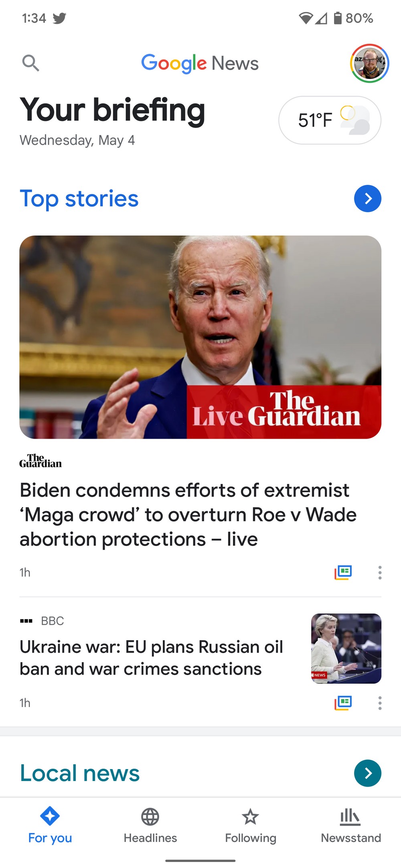The width and height of the screenshot is (401, 868).
Task: Open the Local news heading link
Action: coord(80,773)
